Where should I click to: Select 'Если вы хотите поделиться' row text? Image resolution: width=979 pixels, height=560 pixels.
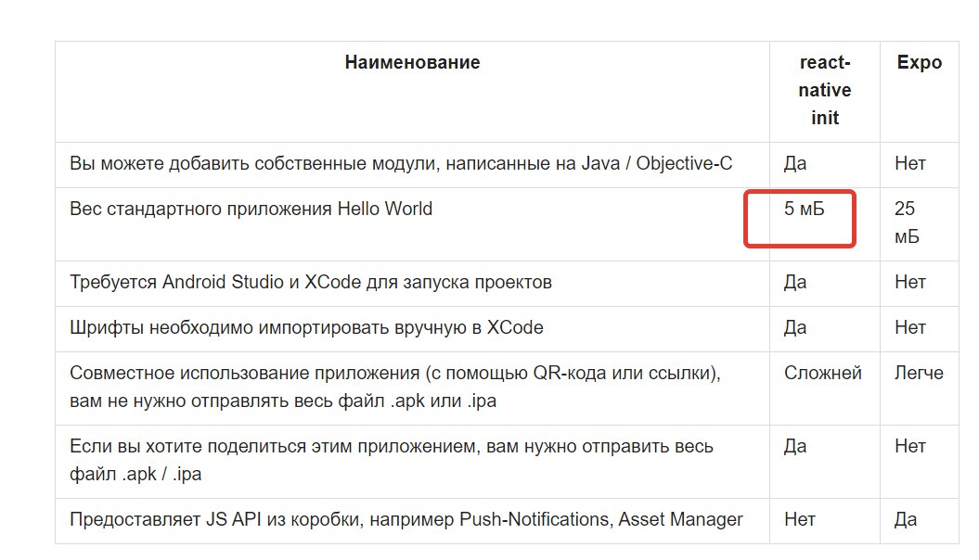point(392,460)
